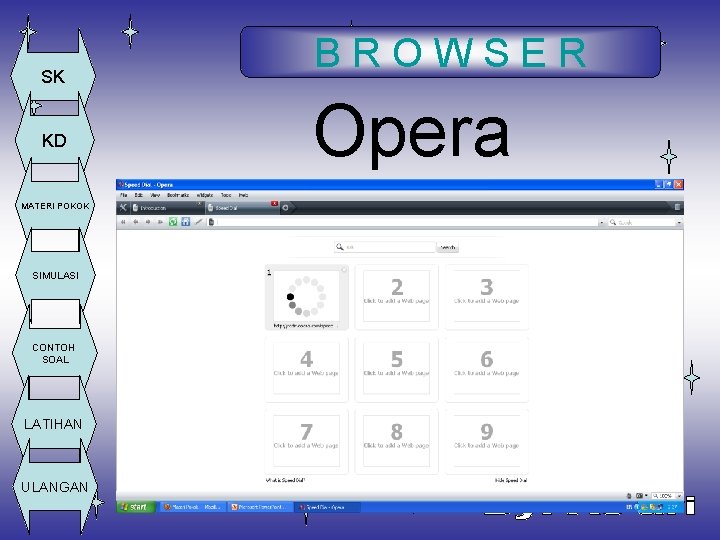Click the SK navigation button
This screenshot has height=540, width=720.
click(x=53, y=76)
